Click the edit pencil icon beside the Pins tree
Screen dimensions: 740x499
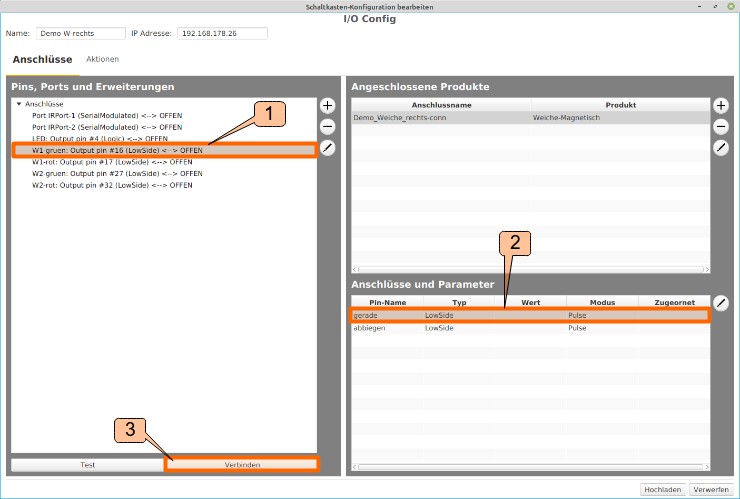point(327,148)
